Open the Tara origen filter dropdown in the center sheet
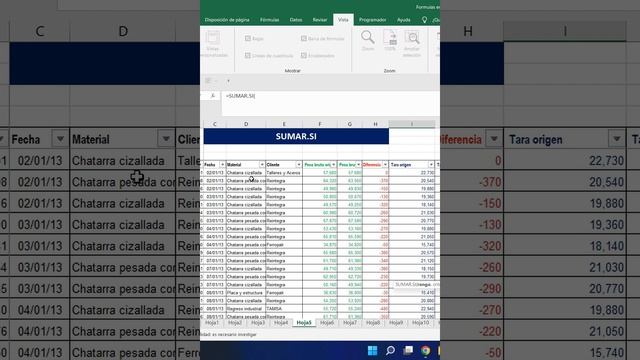The height and width of the screenshot is (360, 640). coord(431,164)
